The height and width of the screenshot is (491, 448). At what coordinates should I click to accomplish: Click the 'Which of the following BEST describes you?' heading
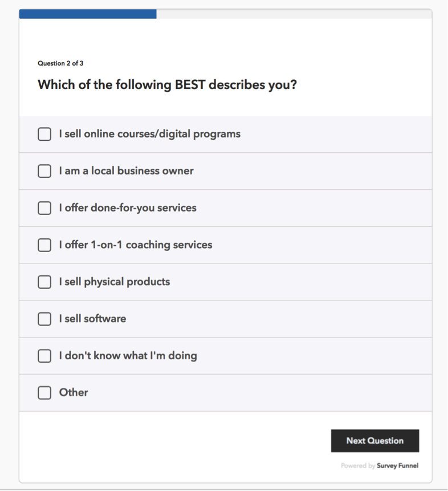(167, 85)
